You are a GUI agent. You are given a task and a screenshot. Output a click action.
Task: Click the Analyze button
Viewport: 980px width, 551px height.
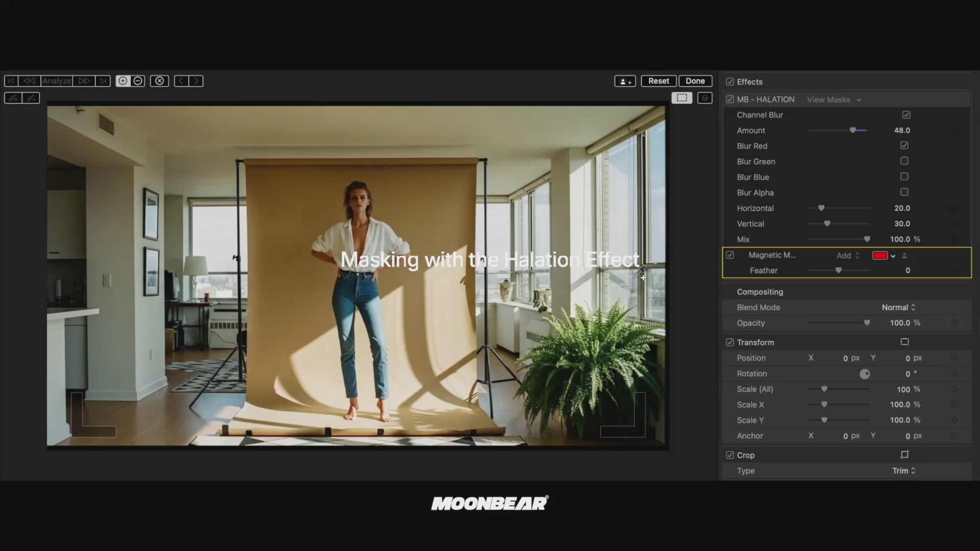point(57,81)
